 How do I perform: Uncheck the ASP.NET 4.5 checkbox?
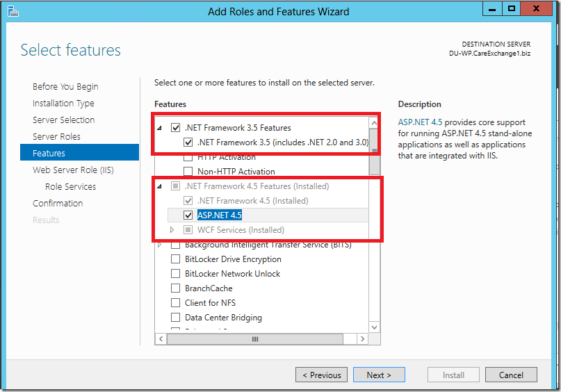tap(188, 215)
